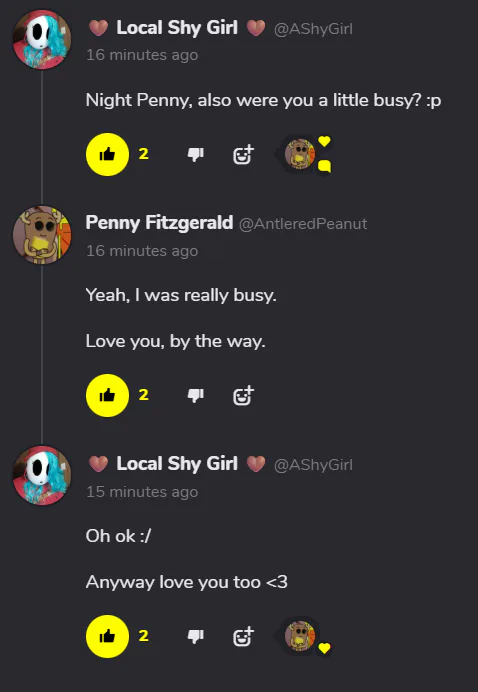Click "15 minutes ago" timestamp
This screenshot has width=478, height=692.
point(142,492)
